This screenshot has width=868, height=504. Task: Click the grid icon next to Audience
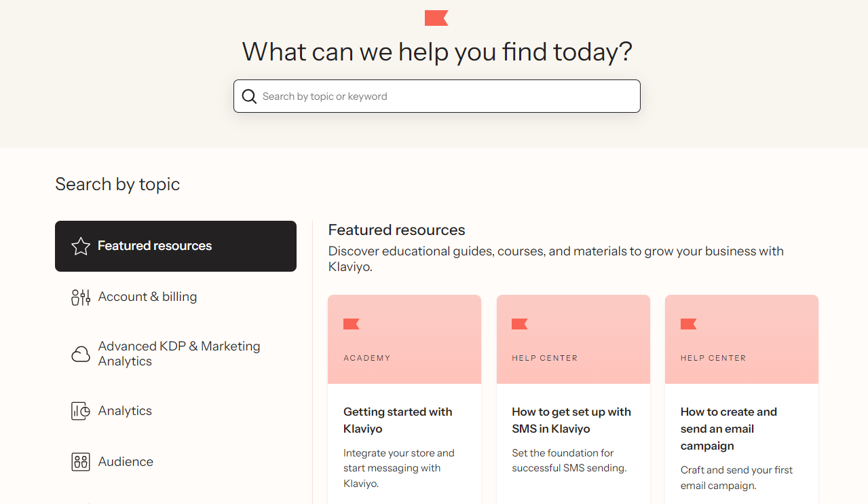coord(81,462)
